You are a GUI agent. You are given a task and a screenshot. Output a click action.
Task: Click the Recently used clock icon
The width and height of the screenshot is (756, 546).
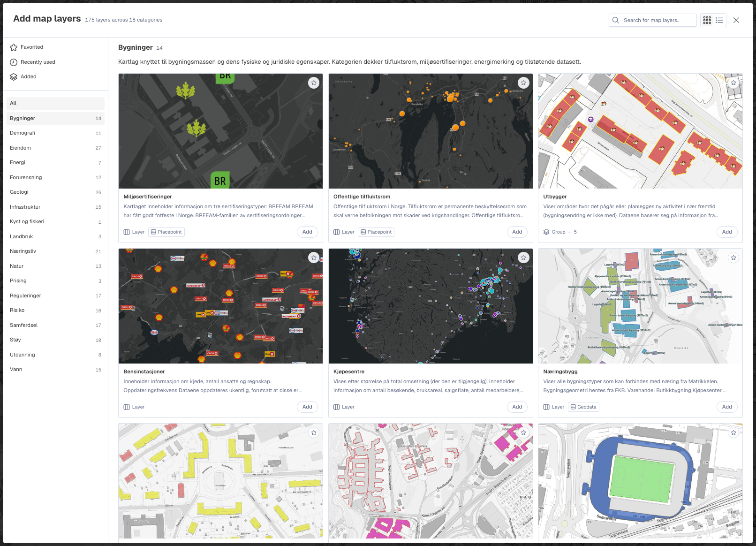point(14,62)
